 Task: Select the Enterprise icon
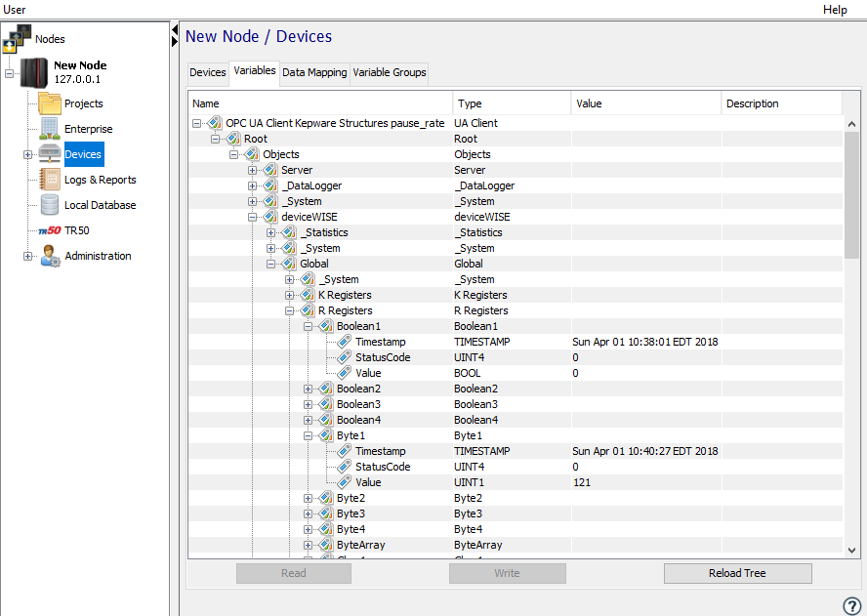tap(48, 128)
